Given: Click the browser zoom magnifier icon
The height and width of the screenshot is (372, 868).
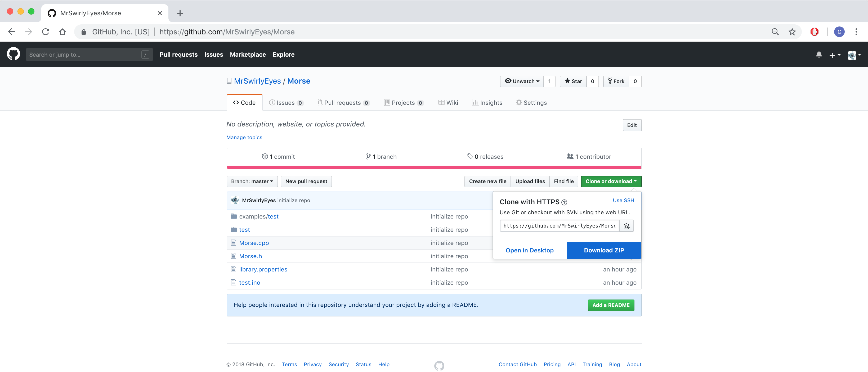Looking at the screenshot, I should point(775,32).
